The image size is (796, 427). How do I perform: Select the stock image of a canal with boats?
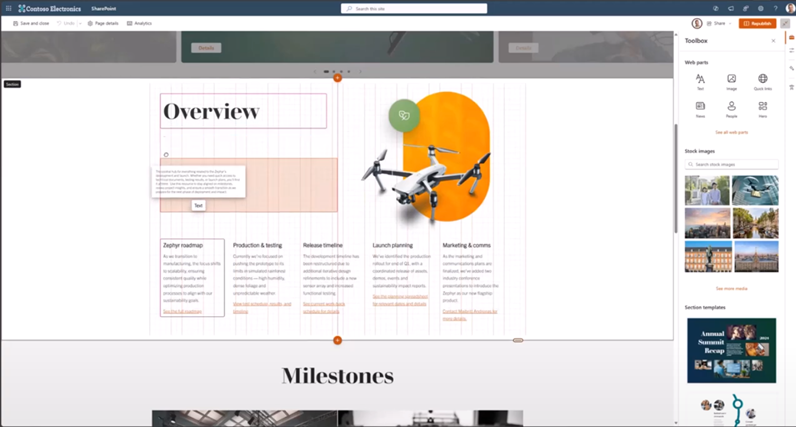point(756,223)
